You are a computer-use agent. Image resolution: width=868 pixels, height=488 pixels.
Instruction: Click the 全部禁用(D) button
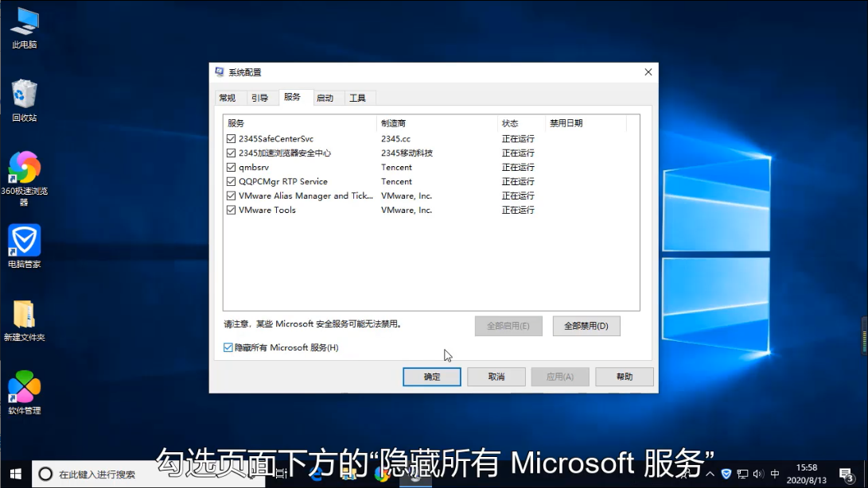(x=586, y=326)
